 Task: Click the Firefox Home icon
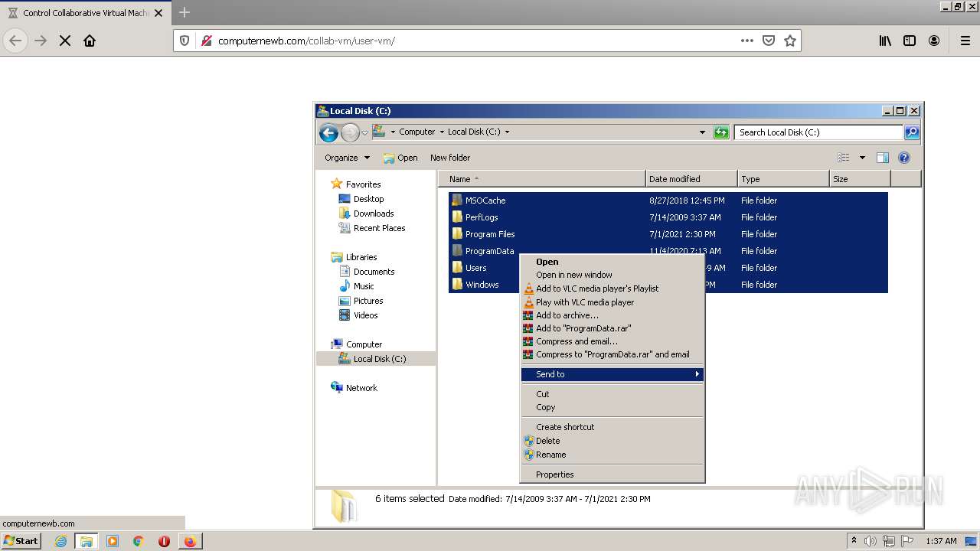(90, 41)
